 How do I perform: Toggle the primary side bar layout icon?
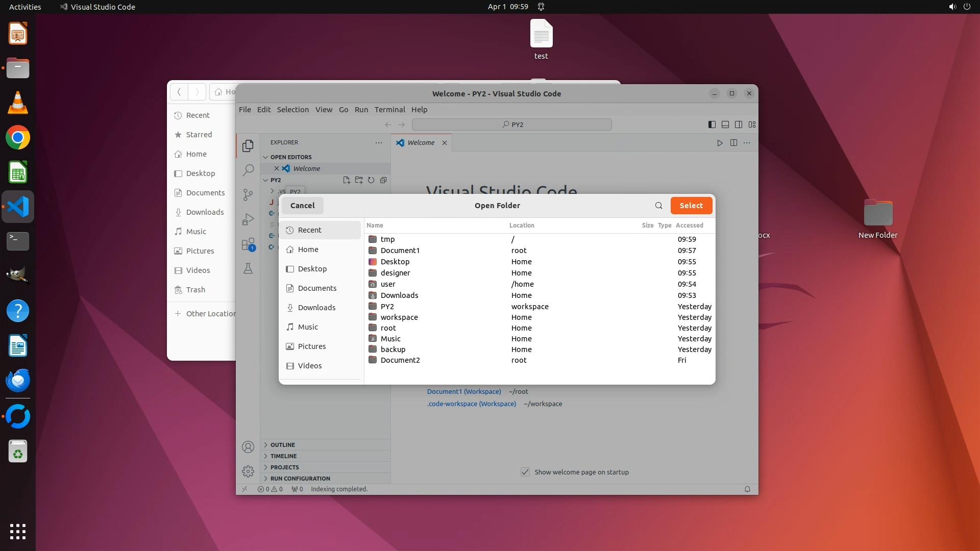tap(712, 124)
